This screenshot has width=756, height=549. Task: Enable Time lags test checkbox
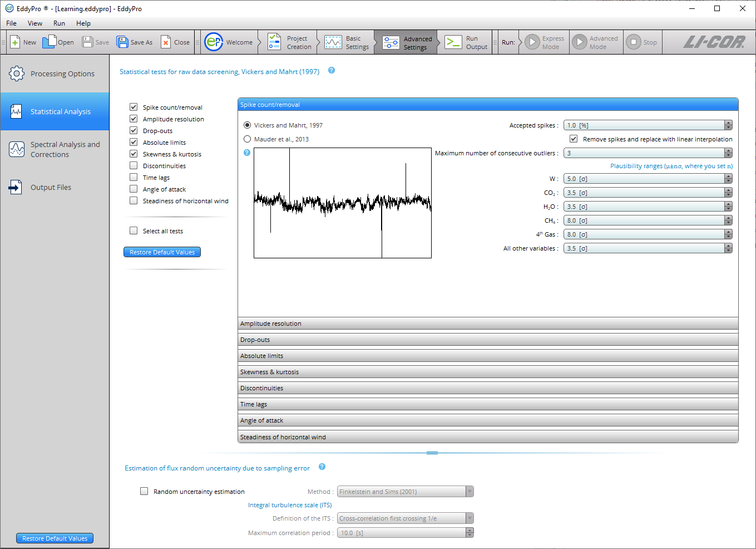pos(134,177)
